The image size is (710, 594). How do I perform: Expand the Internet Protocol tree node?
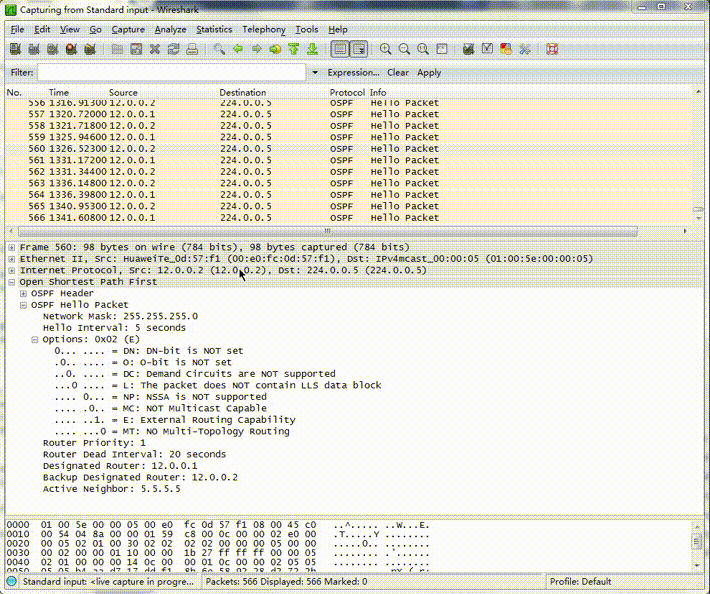pyautogui.click(x=12, y=270)
